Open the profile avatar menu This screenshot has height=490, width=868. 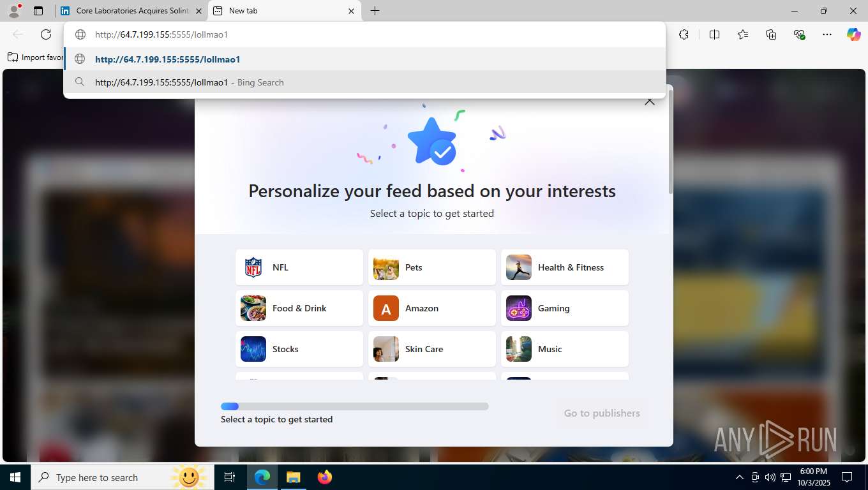point(13,11)
